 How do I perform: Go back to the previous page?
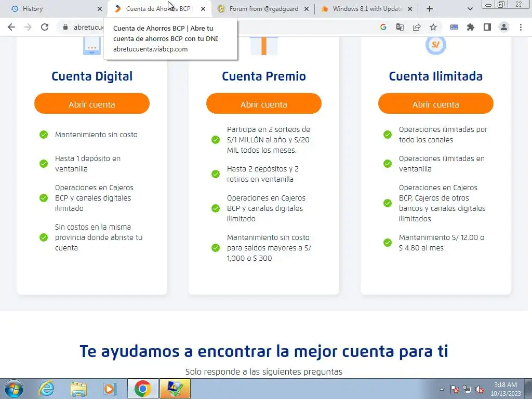11,27
